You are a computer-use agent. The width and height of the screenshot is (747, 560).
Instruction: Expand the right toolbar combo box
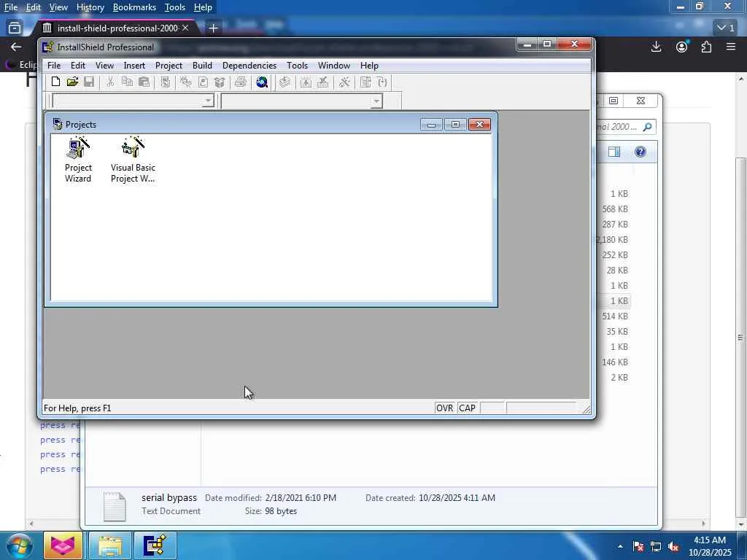pyautogui.click(x=376, y=101)
